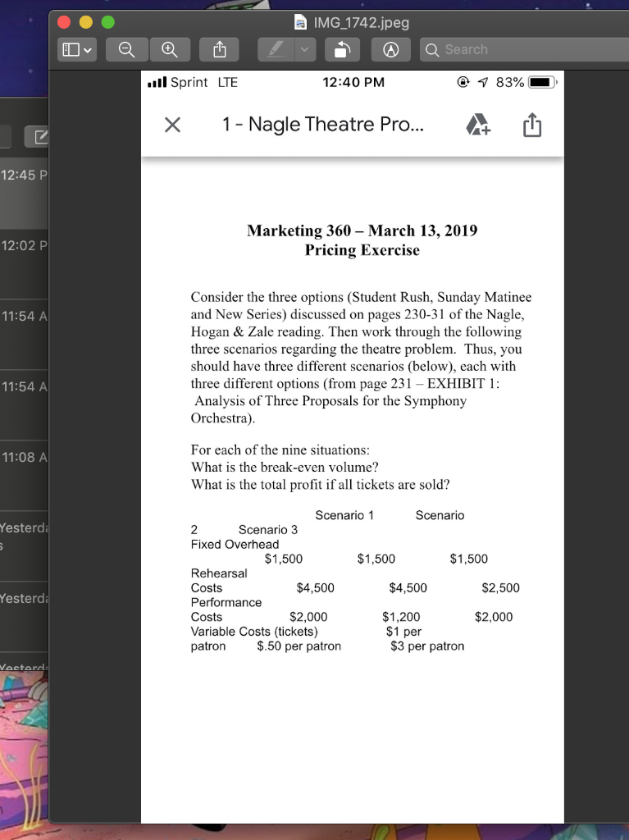Click the truncated title 1 - Nagle Theatre Pro...
Viewport: 629px width, 840px height.
tap(322, 125)
